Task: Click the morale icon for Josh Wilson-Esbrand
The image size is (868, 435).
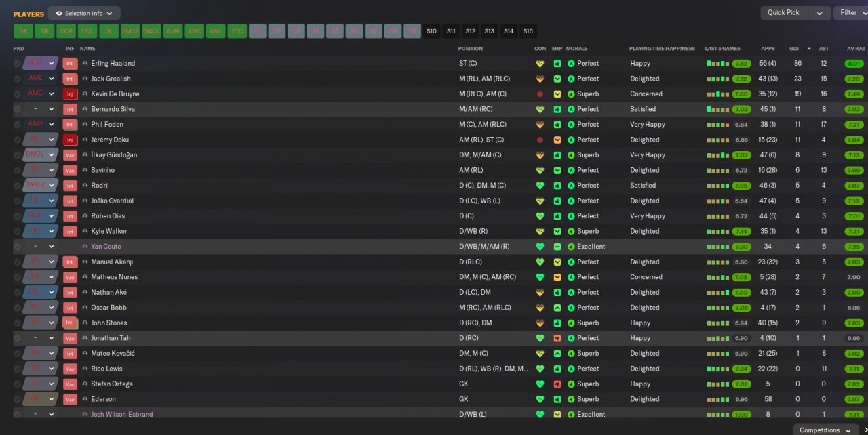Action: [x=571, y=415]
